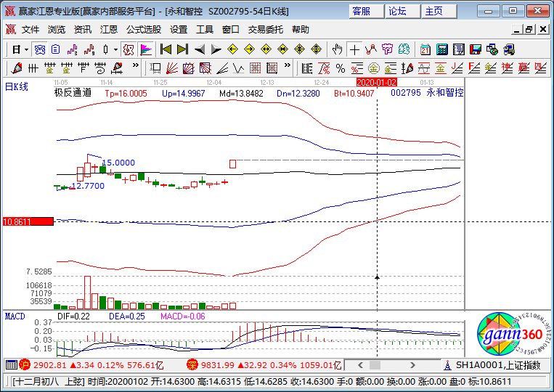Open the daily period selector icon
This screenshot has width=554, height=392.
pyautogui.click(x=16, y=49)
